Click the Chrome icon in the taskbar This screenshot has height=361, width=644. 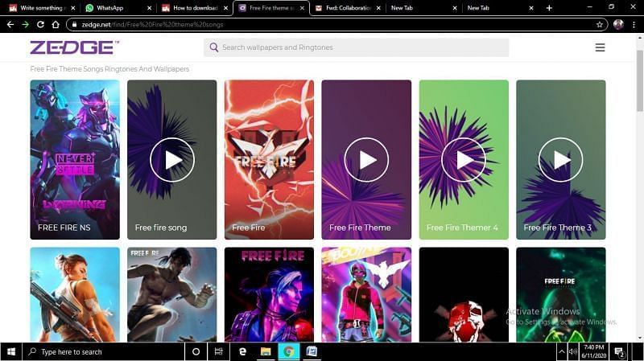(287, 351)
